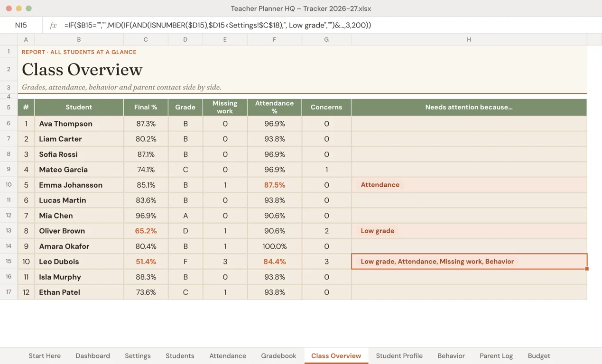Switch to the Dashboard tab
The image size is (602, 364).
click(93, 355)
